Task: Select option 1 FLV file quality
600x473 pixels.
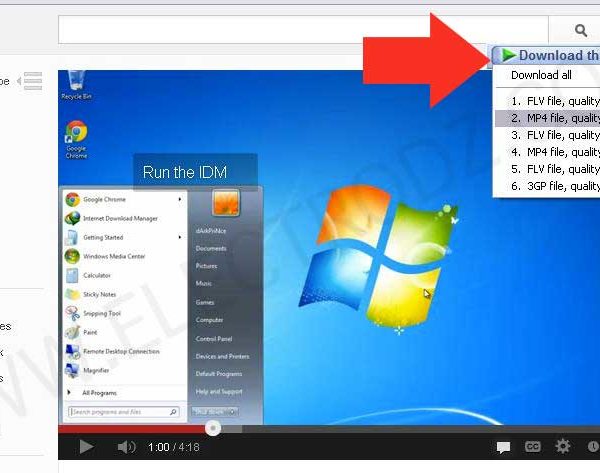Action: pyautogui.click(x=547, y=101)
